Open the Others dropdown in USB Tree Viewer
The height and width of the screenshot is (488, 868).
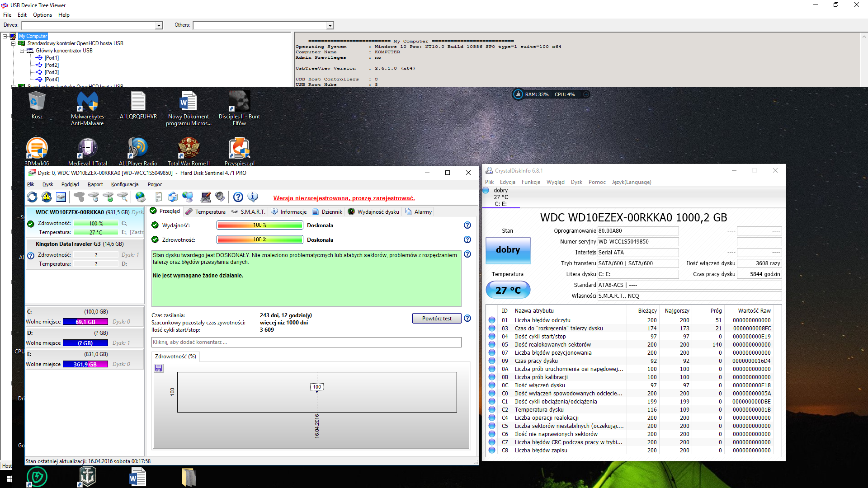coord(330,25)
